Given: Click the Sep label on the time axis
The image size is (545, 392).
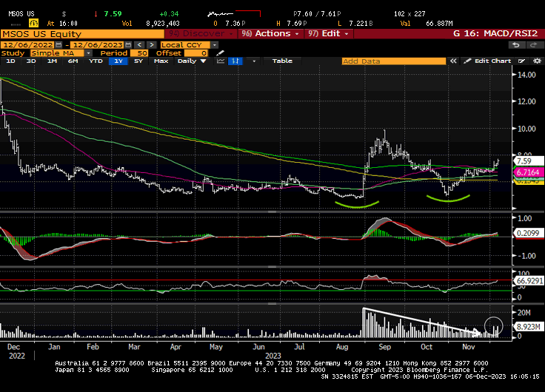Looking at the screenshot, I should 385,347.
